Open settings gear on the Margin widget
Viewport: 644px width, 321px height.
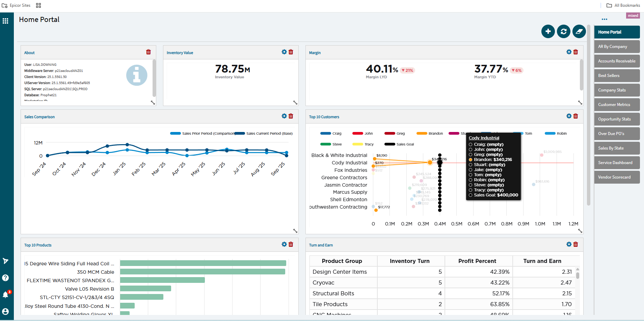(x=569, y=52)
